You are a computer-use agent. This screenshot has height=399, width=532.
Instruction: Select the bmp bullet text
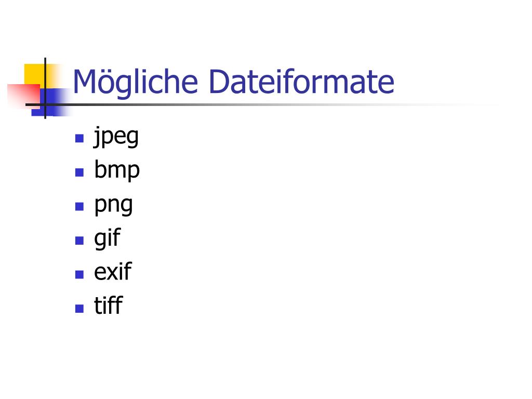pyautogui.click(x=117, y=169)
